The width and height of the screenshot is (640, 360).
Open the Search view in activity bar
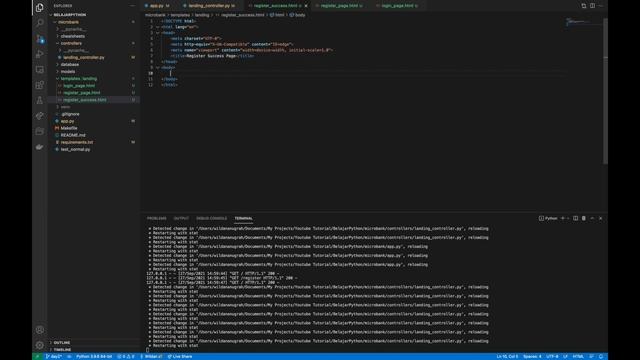pyautogui.click(x=40, y=23)
